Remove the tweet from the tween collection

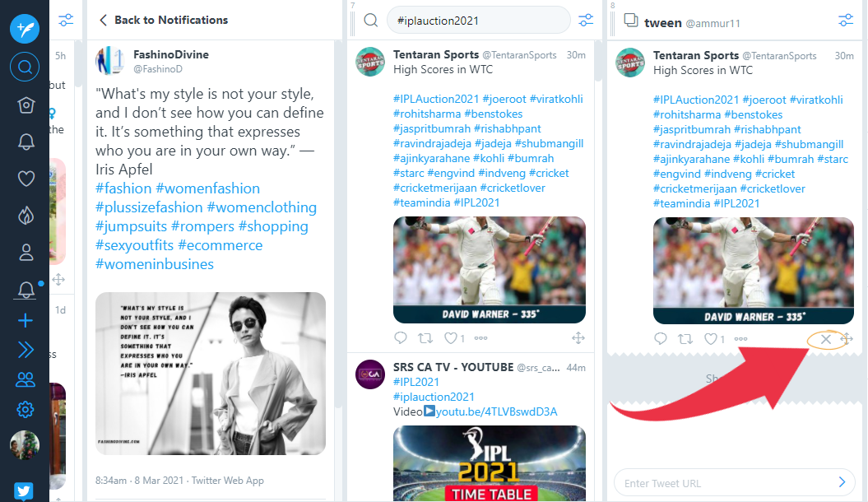[825, 339]
